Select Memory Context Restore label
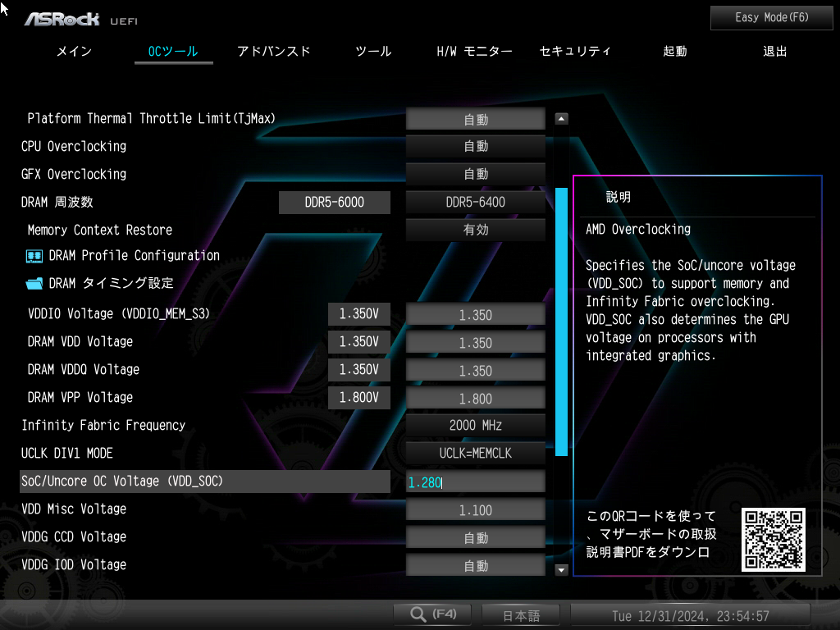Image resolution: width=840 pixels, height=630 pixels. click(100, 230)
